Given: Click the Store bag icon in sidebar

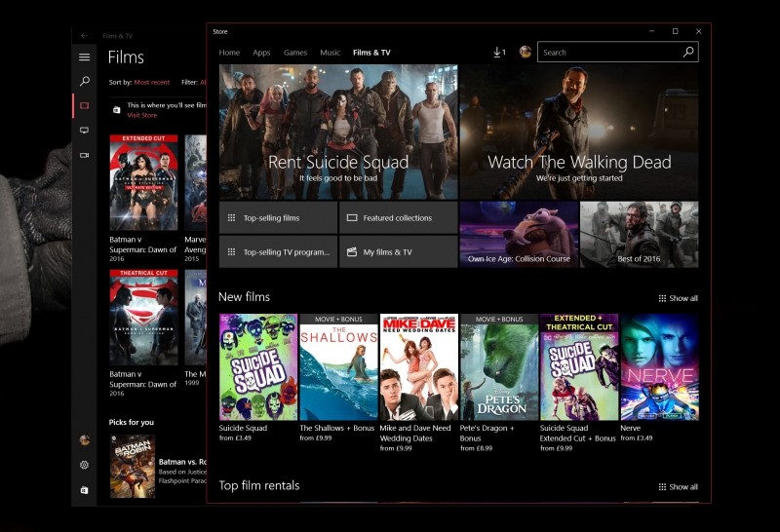Looking at the screenshot, I should [85, 490].
